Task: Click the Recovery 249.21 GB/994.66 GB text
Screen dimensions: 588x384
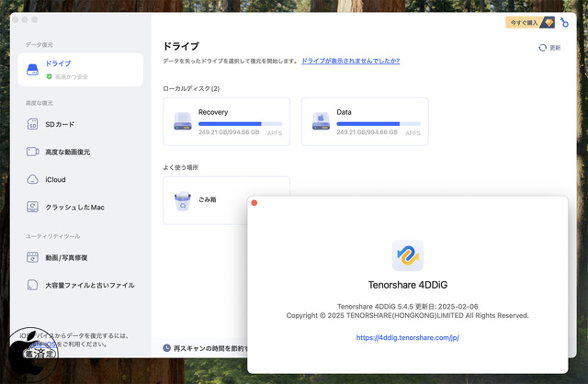Action: (229, 132)
